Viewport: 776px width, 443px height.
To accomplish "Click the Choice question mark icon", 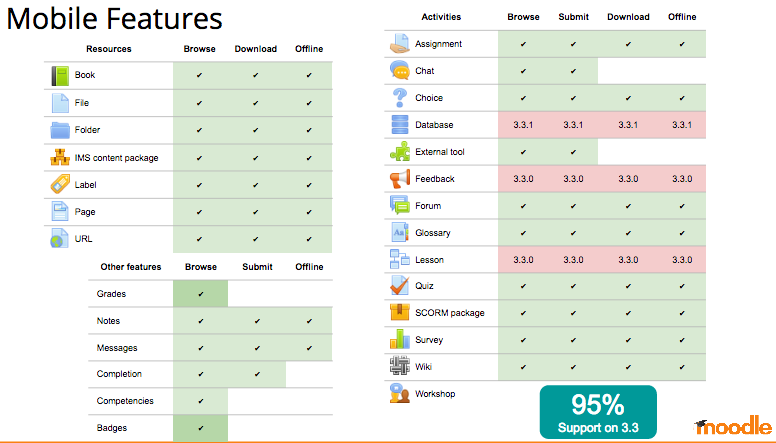I will point(399,98).
